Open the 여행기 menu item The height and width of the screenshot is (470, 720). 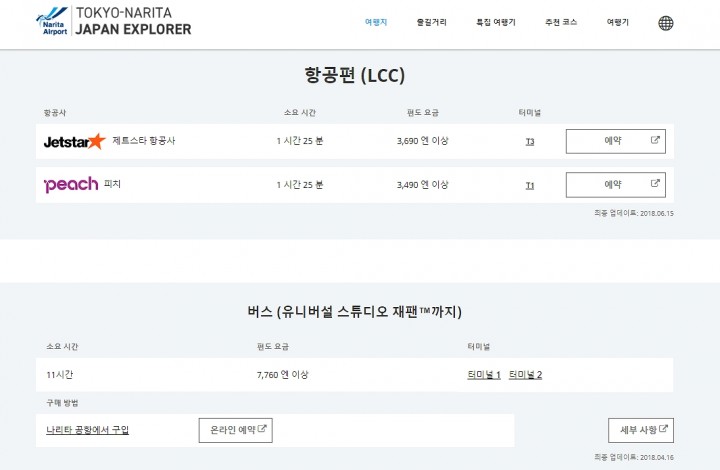click(x=618, y=22)
